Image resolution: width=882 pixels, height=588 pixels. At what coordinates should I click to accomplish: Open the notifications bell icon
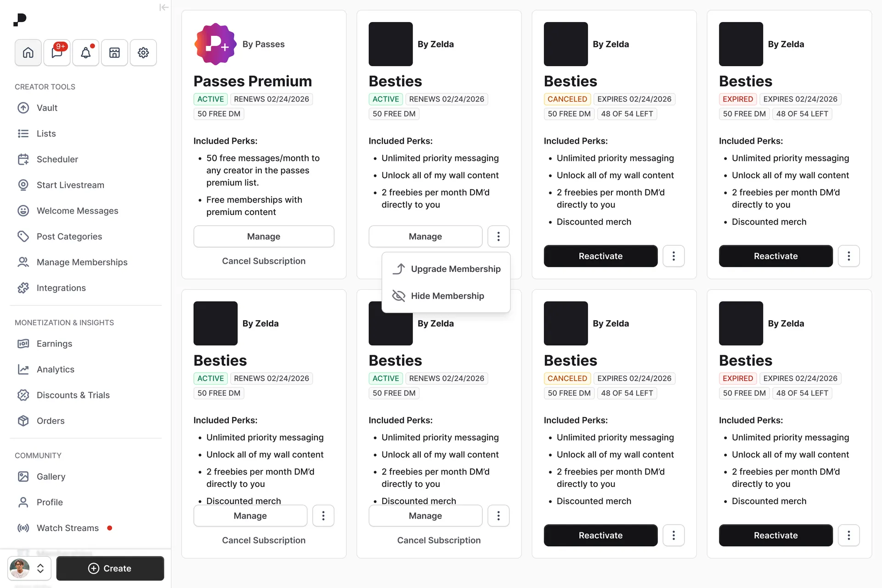[x=85, y=53]
